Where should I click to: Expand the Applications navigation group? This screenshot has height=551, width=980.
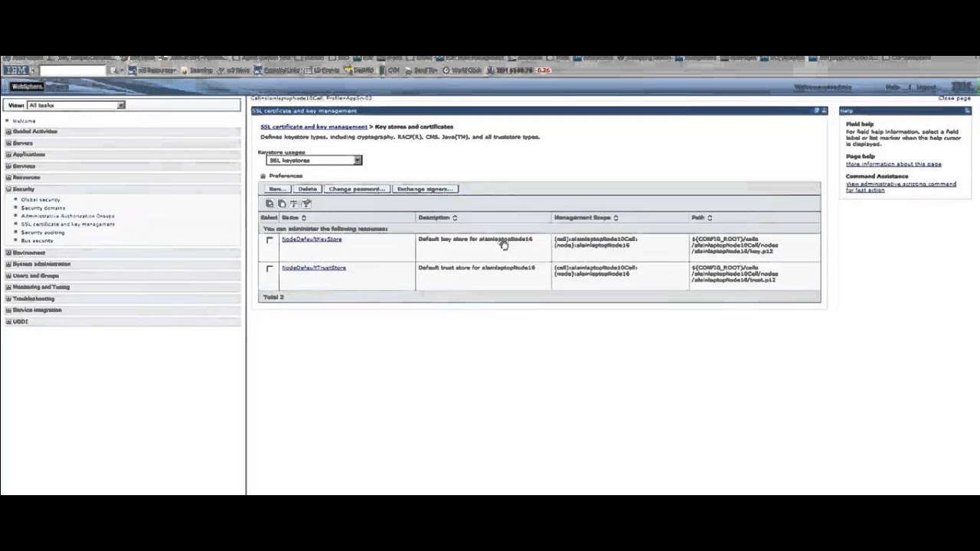[8, 155]
